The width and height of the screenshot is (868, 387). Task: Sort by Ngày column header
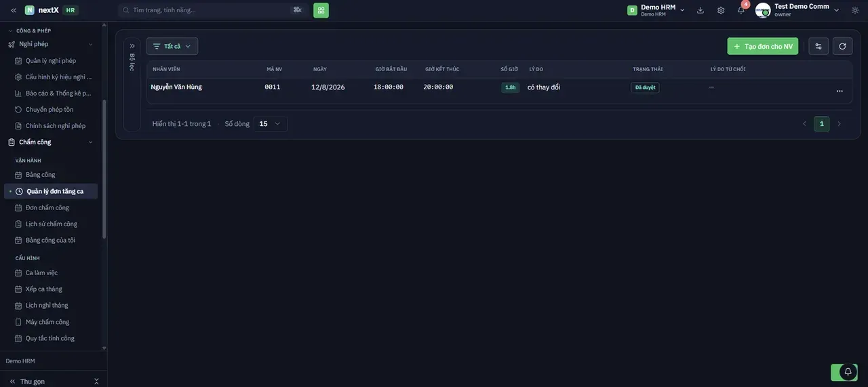(x=320, y=69)
